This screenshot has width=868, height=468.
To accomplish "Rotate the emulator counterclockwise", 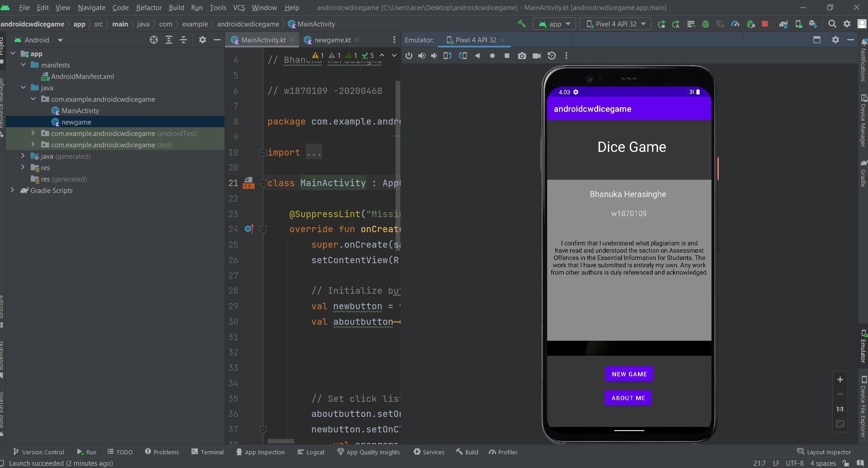I will pos(448,56).
